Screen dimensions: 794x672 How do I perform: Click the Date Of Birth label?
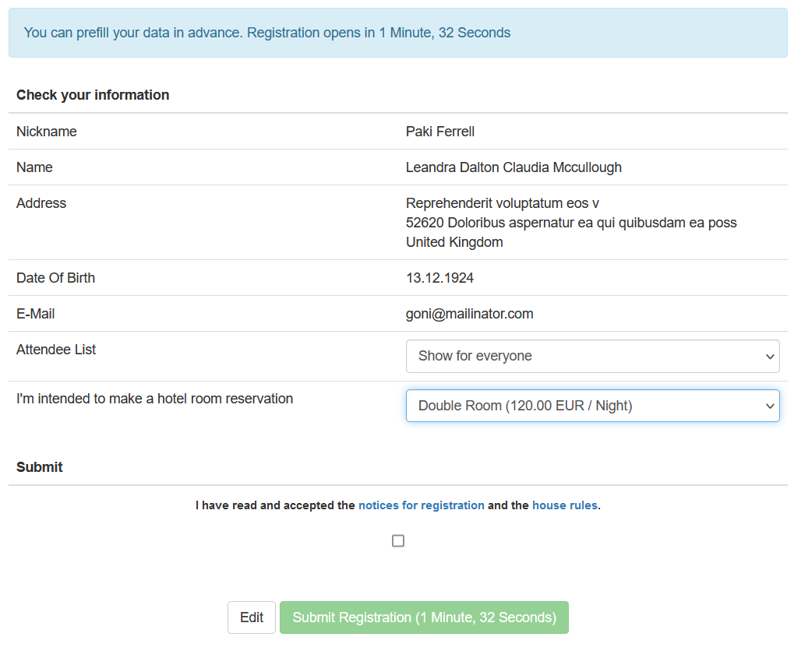[55, 278]
